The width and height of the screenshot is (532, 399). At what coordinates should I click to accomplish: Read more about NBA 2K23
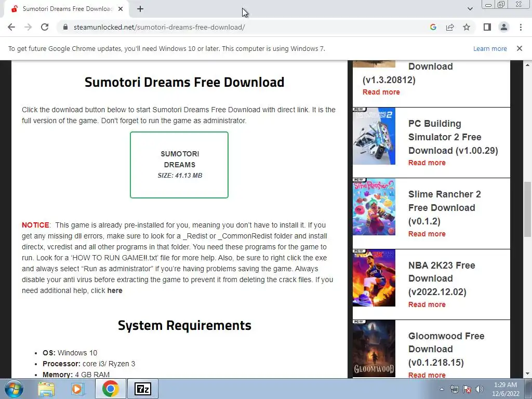tap(427, 304)
